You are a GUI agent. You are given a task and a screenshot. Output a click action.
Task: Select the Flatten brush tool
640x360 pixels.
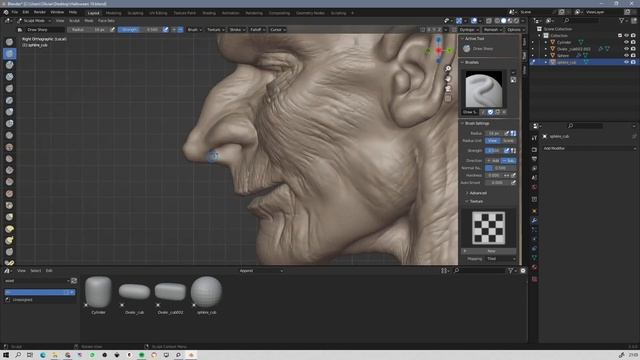tap(9, 159)
